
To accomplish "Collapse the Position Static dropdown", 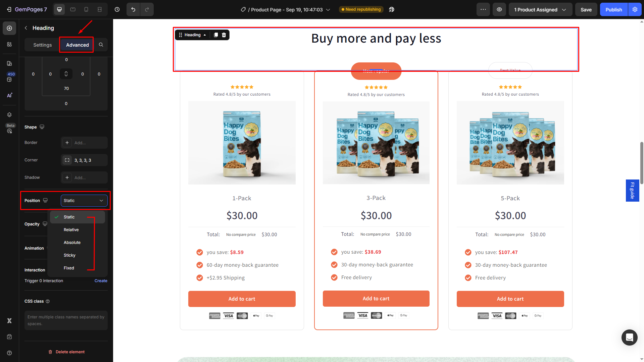I will [x=84, y=201].
